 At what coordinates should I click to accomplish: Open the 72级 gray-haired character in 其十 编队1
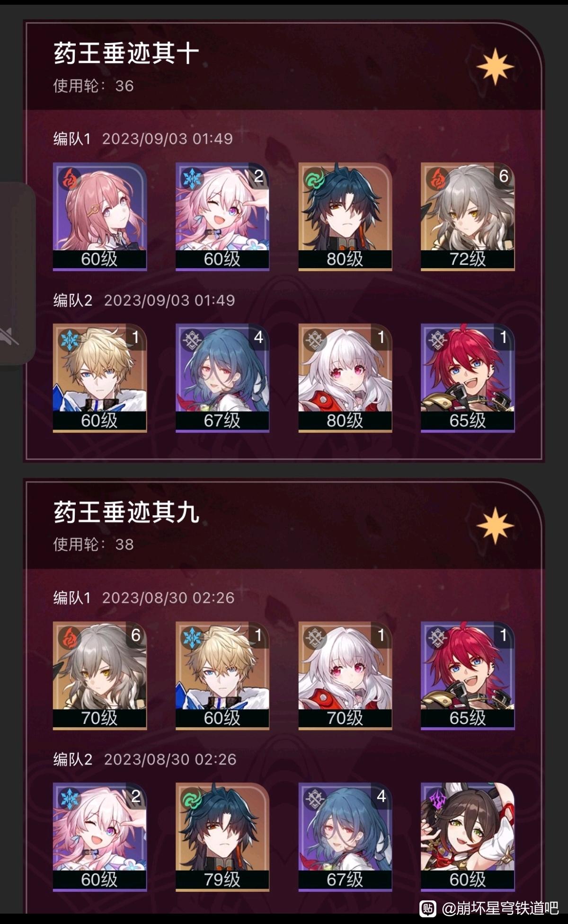pos(468,217)
